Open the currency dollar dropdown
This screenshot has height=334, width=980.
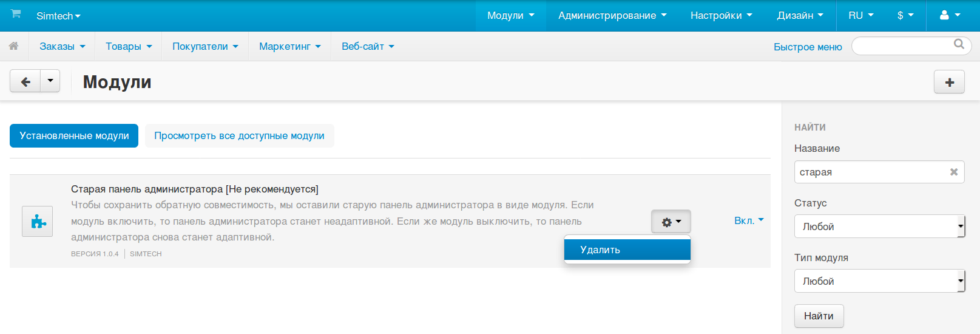pyautogui.click(x=905, y=15)
